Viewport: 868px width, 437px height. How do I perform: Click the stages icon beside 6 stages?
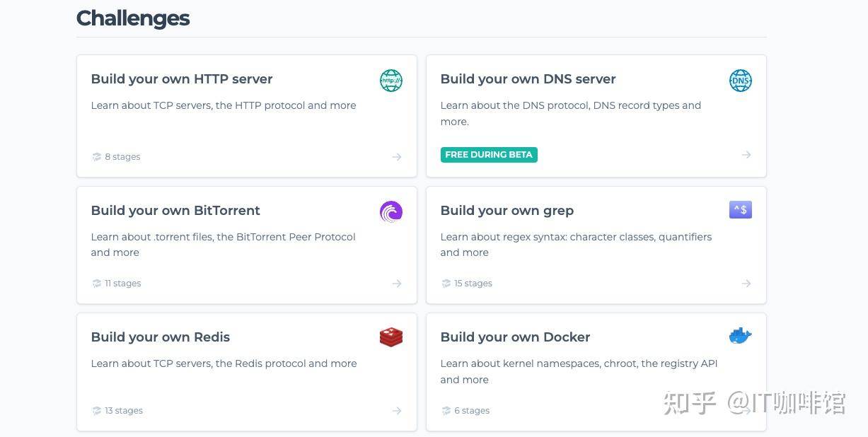tap(446, 411)
